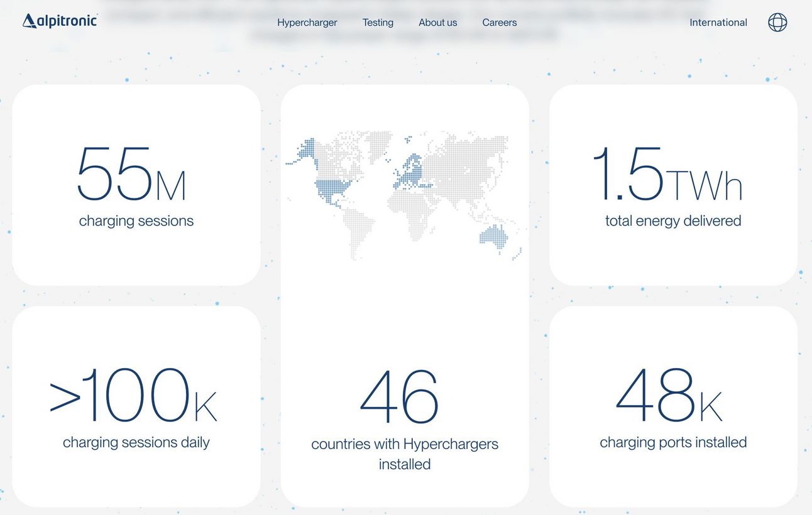Image resolution: width=812 pixels, height=515 pixels.
Task: Open the Hypercharger menu
Action: pos(307,23)
